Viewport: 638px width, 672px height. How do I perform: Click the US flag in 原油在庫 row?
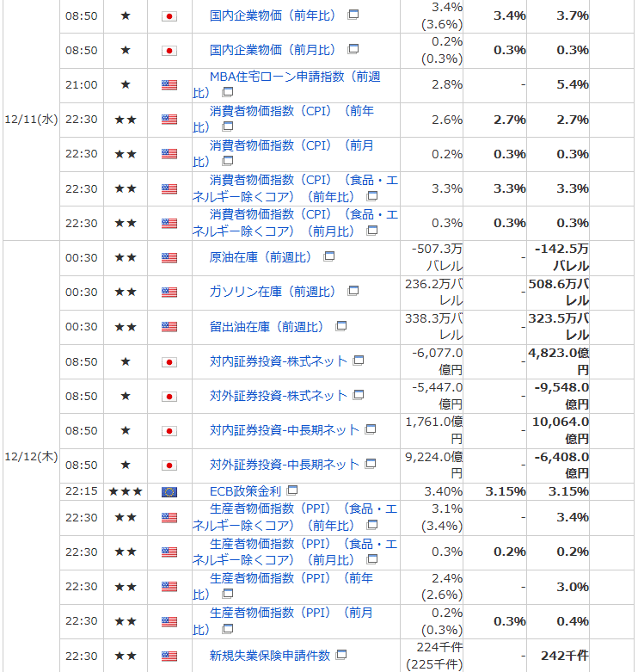169,257
